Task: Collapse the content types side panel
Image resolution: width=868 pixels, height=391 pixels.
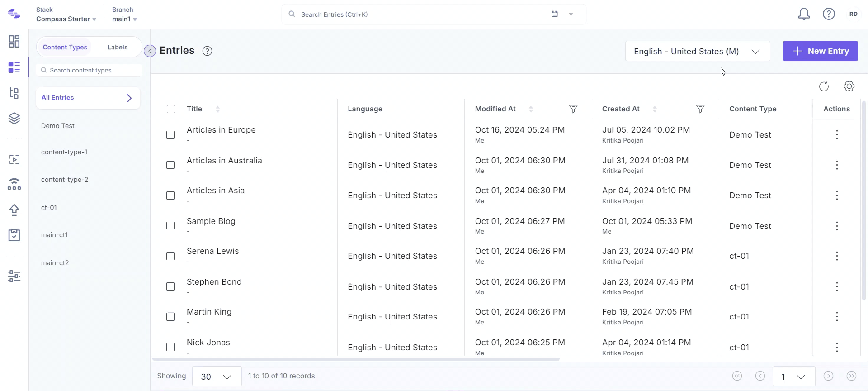Action: coord(150,51)
